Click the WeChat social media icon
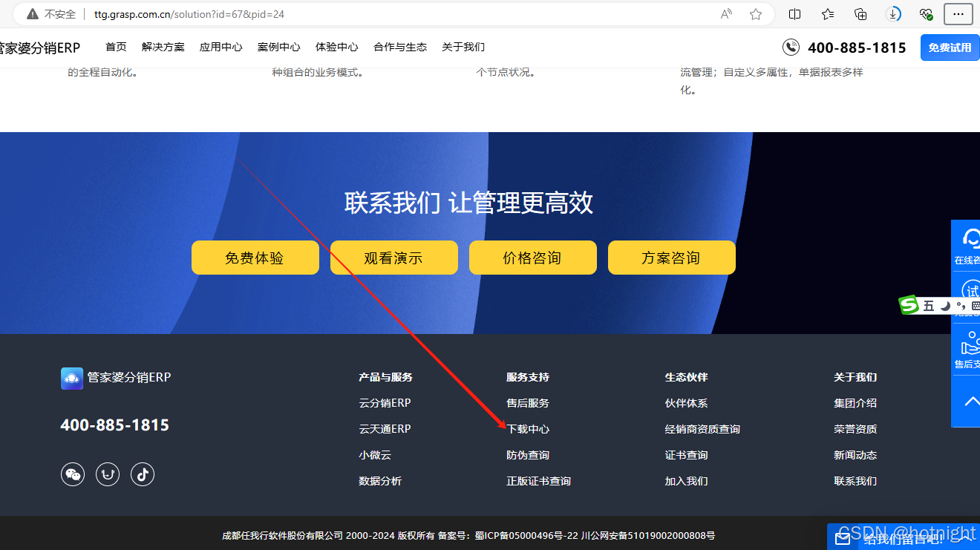The height and width of the screenshot is (550, 980). coord(72,474)
